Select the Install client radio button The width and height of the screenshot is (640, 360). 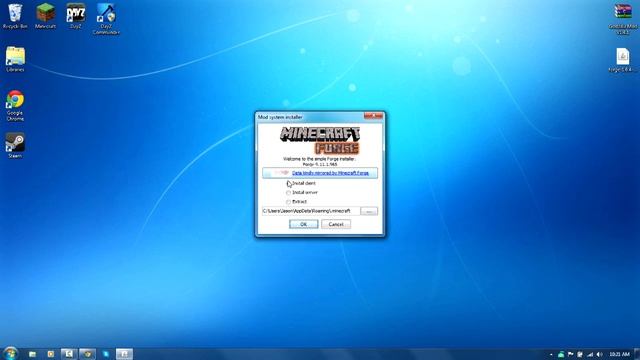(x=289, y=184)
